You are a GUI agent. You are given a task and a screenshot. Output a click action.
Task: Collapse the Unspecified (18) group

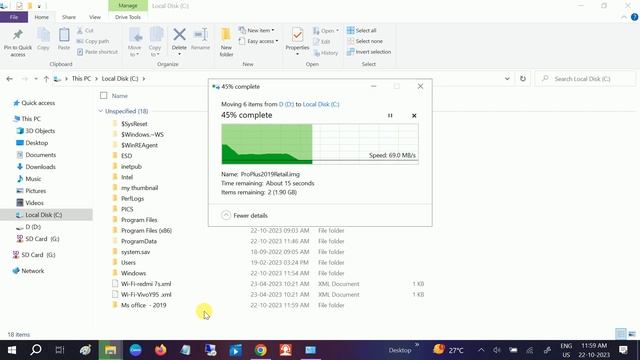tap(101, 111)
